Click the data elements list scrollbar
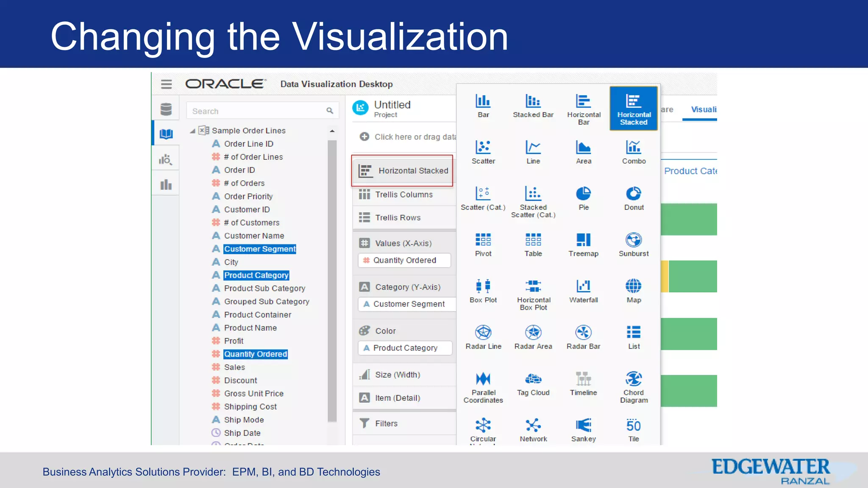868x488 pixels. coord(332,280)
